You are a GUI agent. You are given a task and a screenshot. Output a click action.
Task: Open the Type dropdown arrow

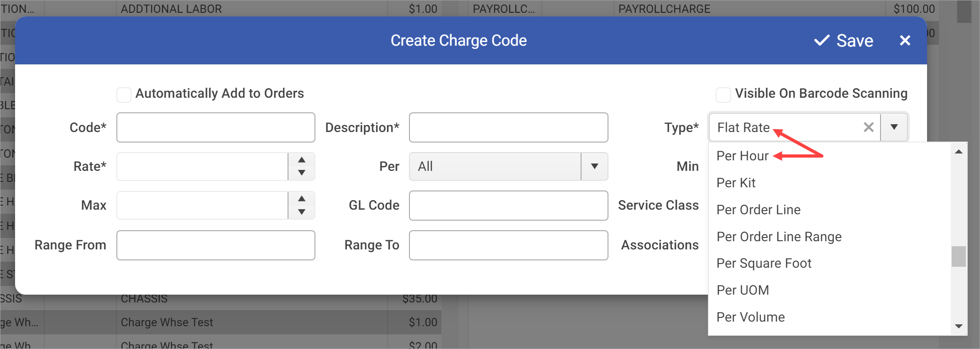click(894, 127)
